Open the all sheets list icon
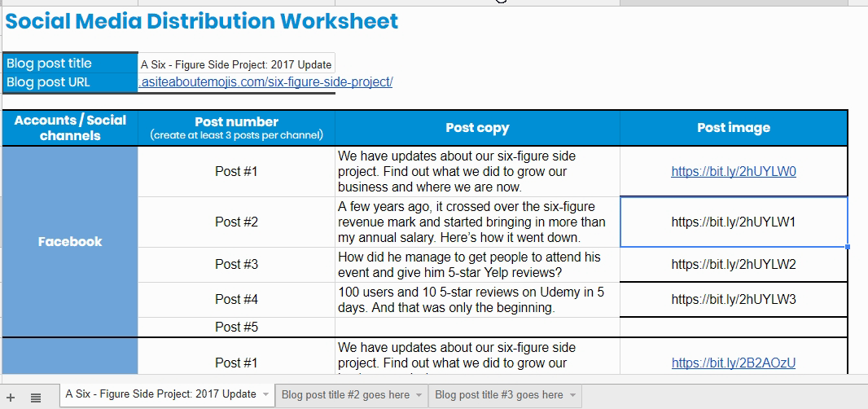 [36, 397]
